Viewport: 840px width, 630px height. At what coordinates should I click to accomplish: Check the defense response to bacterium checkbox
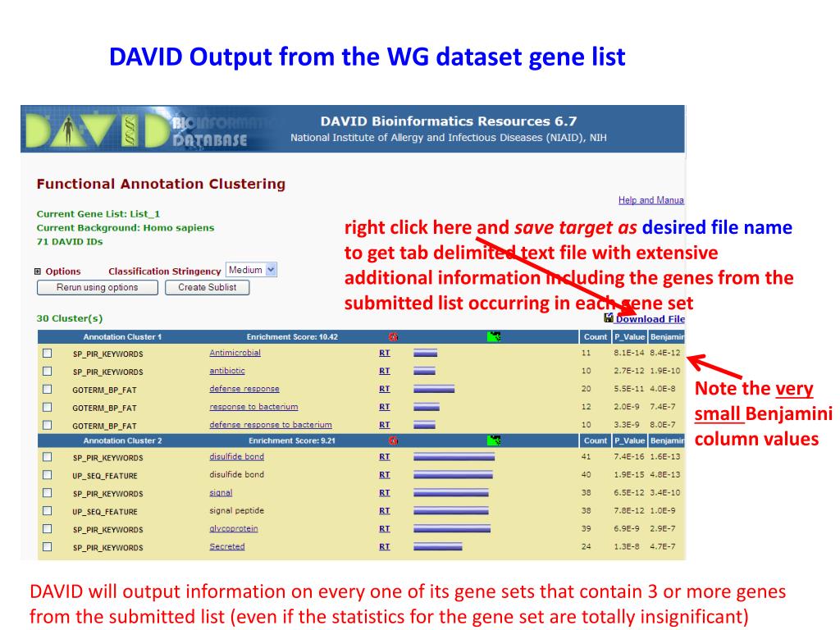(48, 426)
